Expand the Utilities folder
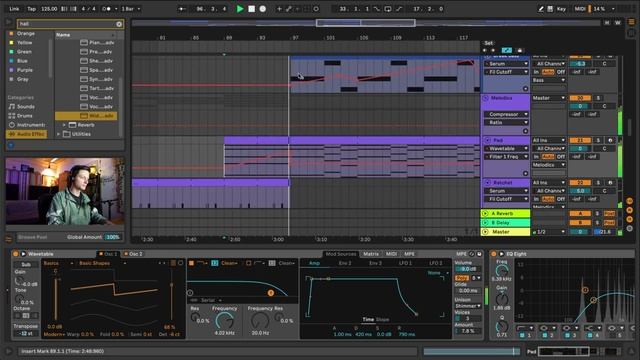Viewport: 640px width, 360px height. pyautogui.click(x=58, y=134)
